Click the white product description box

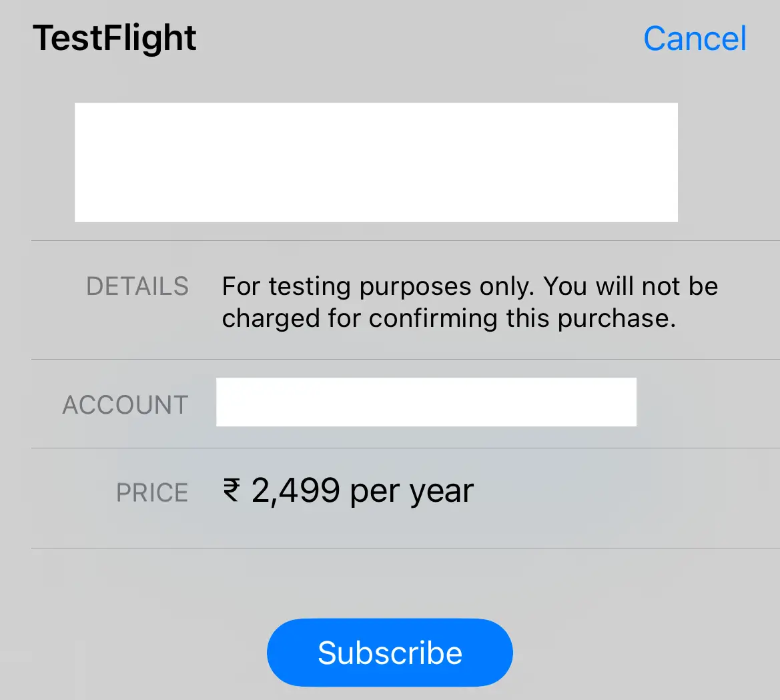[x=376, y=161]
